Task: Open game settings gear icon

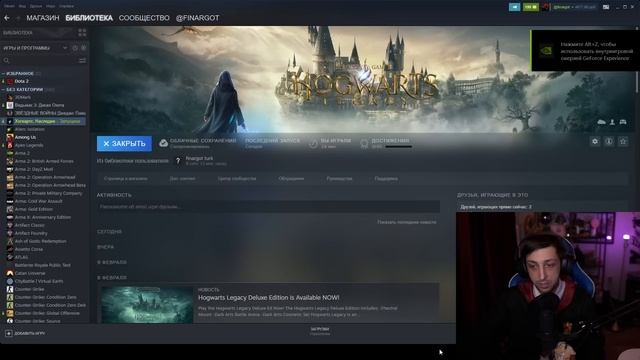Action: (595, 142)
